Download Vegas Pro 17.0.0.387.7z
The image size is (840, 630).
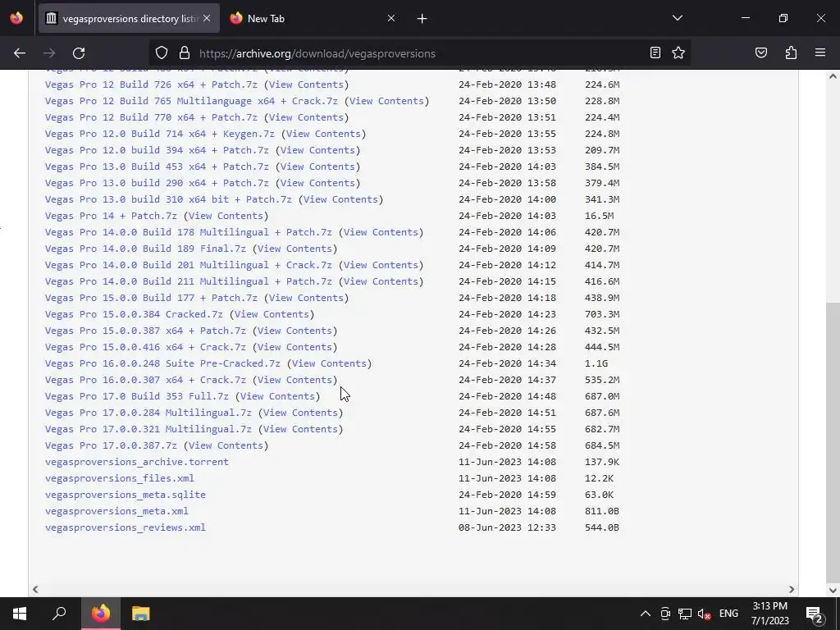111,445
